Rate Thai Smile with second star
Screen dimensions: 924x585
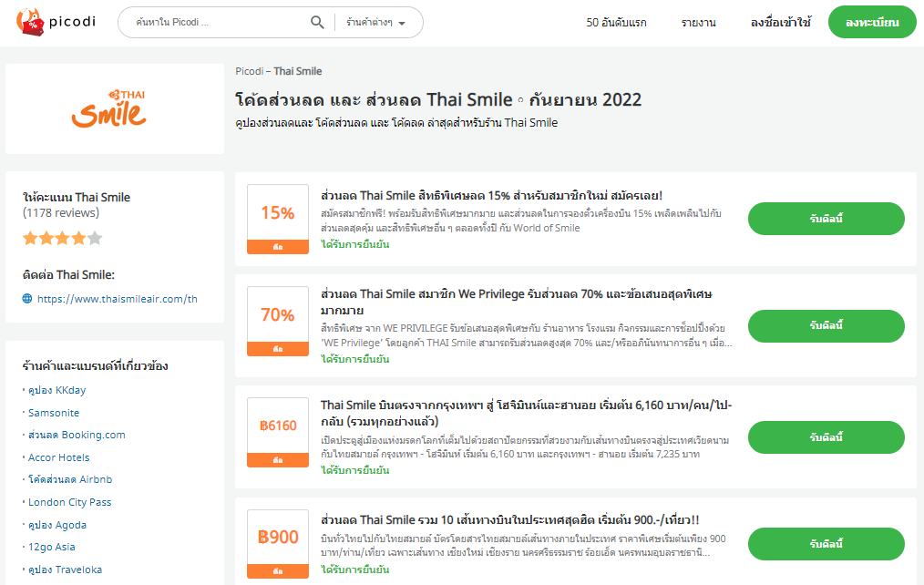[x=46, y=238]
